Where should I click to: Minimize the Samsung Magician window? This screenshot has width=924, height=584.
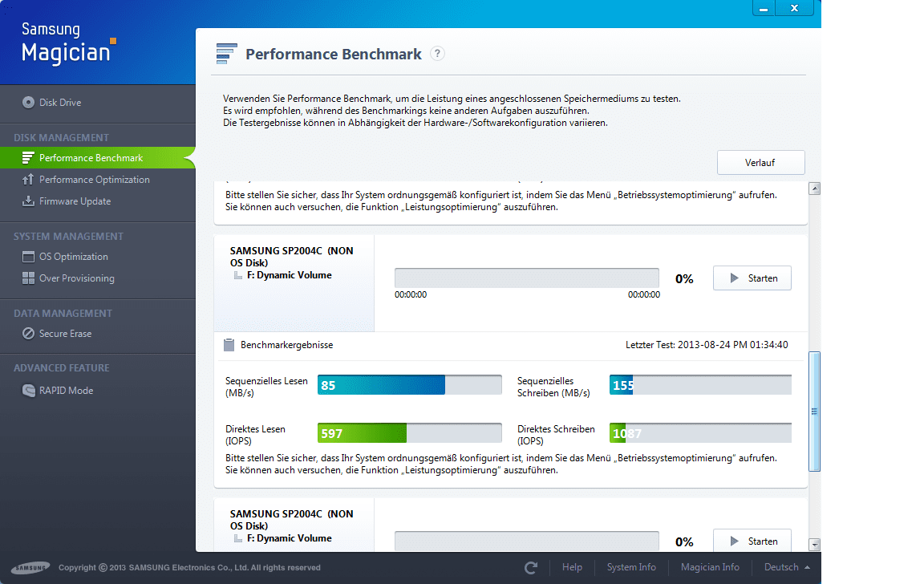[763, 8]
